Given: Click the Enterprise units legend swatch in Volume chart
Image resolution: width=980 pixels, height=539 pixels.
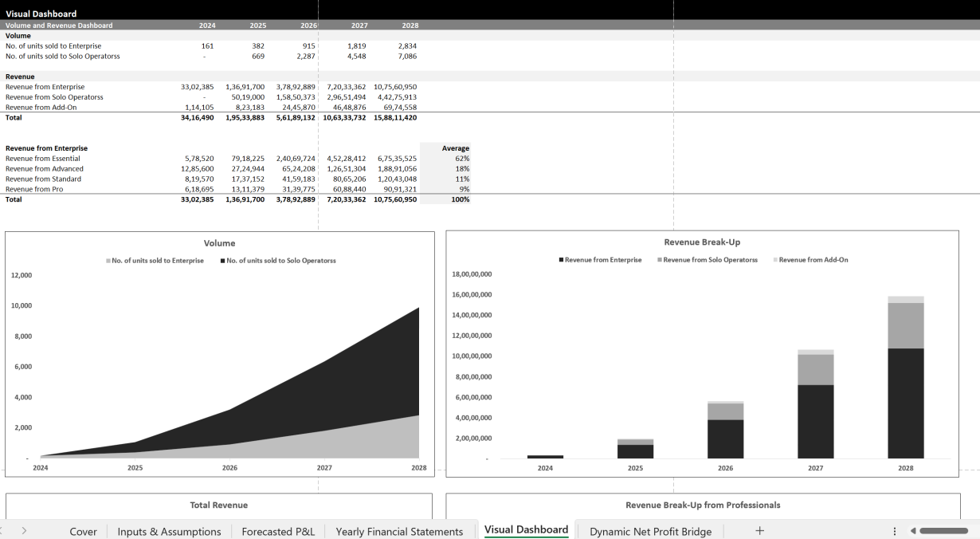Looking at the screenshot, I should tap(108, 261).
